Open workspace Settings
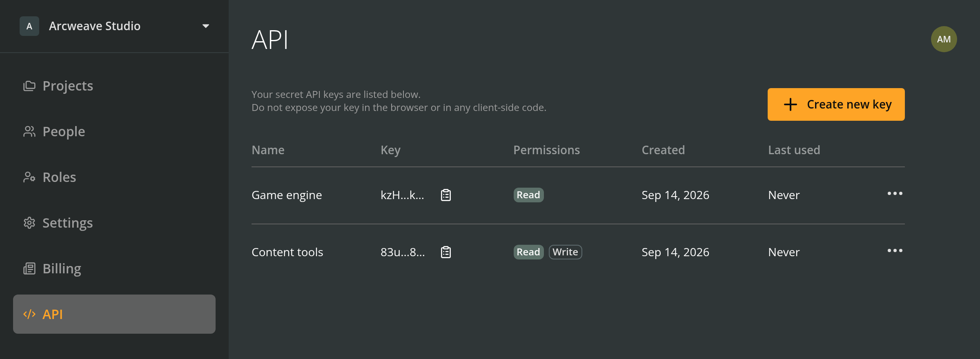 click(x=114, y=223)
